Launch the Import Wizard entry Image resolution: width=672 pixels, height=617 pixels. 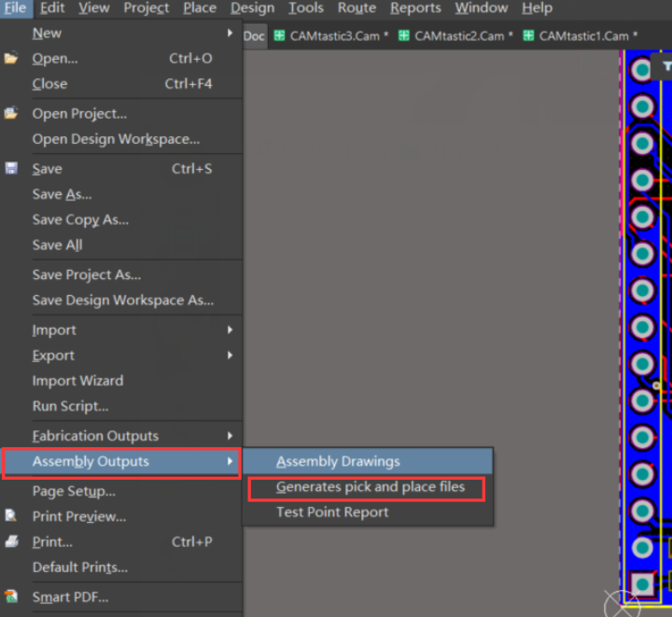click(x=121, y=380)
